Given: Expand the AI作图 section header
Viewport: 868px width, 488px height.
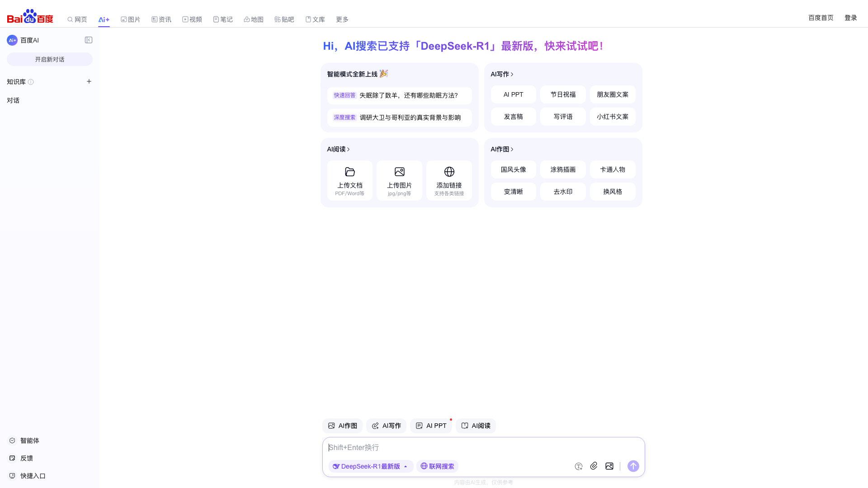Looking at the screenshot, I should pyautogui.click(x=502, y=149).
